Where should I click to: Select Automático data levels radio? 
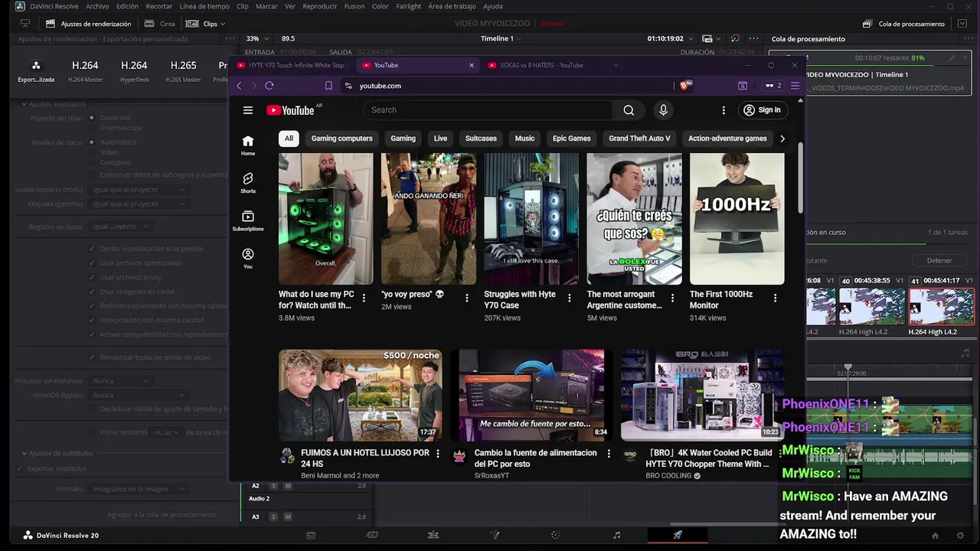click(92, 142)
